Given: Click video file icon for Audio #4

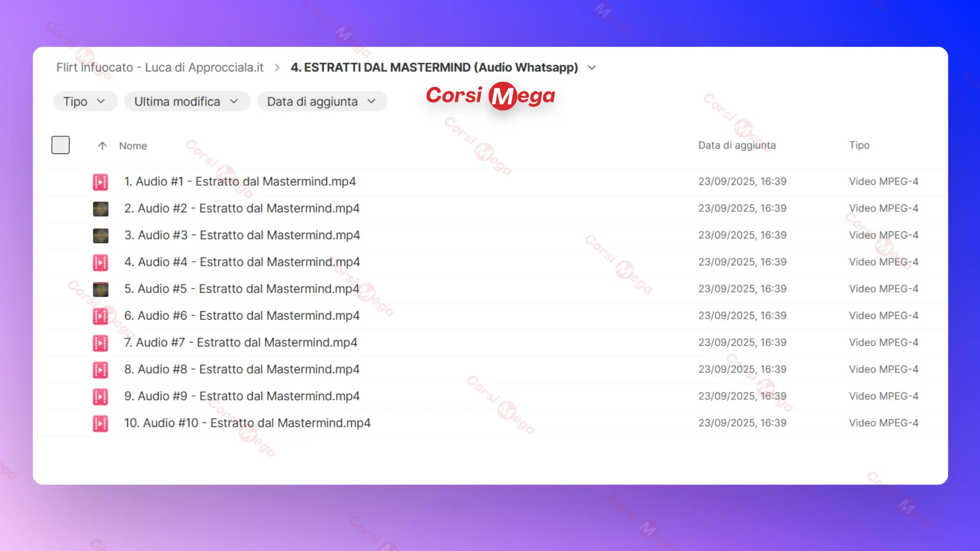Looking at the screenshot, I should tap(100, 262).
